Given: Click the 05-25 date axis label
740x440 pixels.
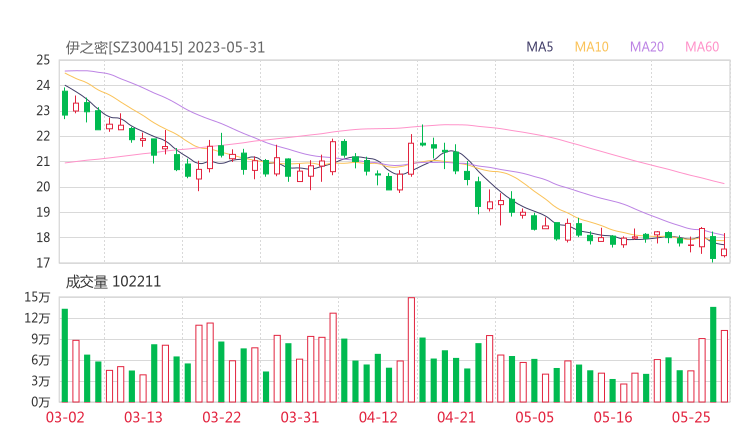Looking at the screenshot, I should (x=691, y=417).
